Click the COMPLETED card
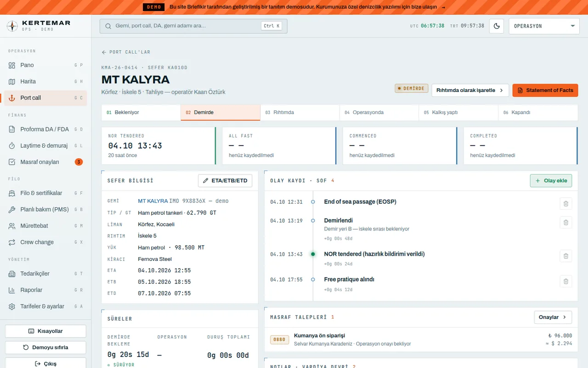The width and height of the screenshot is (588, 368). click(x=520, y=146)
